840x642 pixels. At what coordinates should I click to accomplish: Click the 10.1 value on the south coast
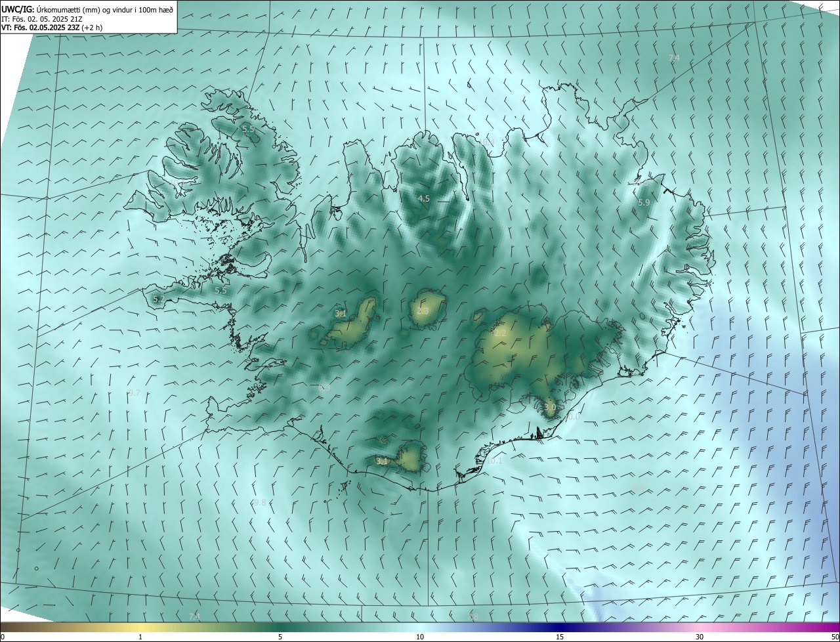click(494, 461)
